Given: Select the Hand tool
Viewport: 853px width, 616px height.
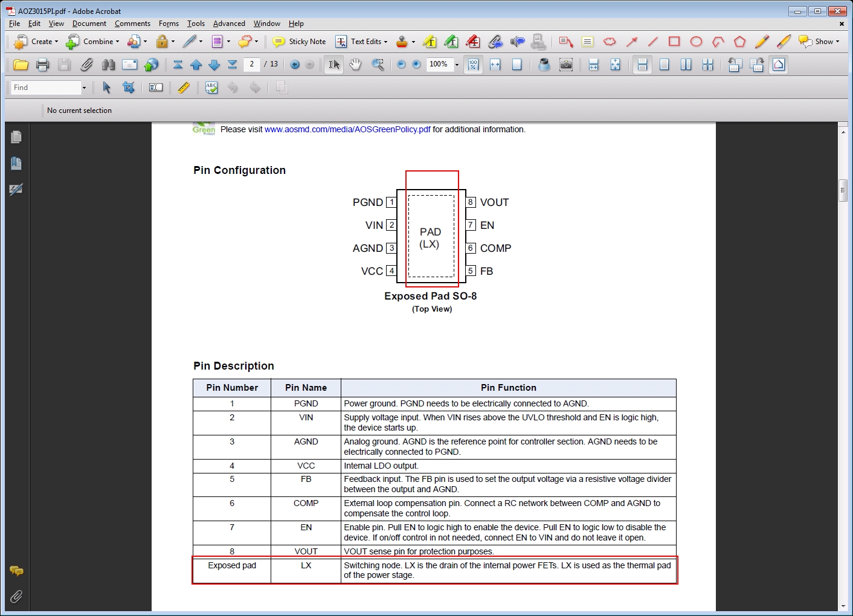Looking at the screenshot, I should point(355,65).
